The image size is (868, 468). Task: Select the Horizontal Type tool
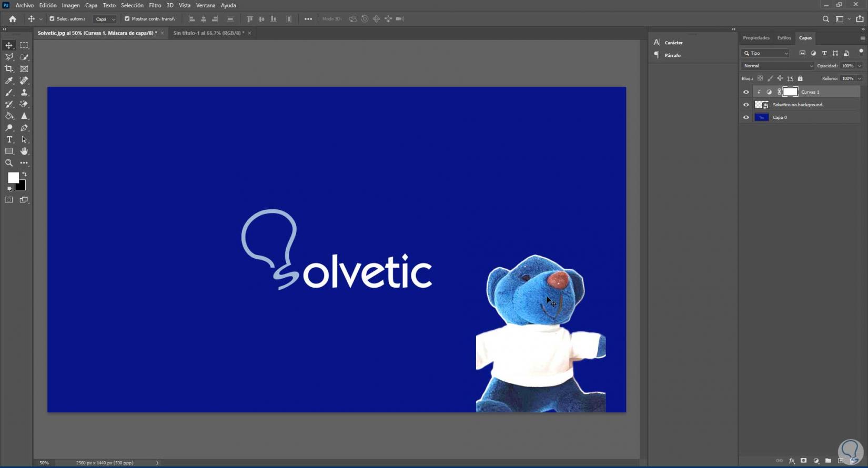[9, 139]
